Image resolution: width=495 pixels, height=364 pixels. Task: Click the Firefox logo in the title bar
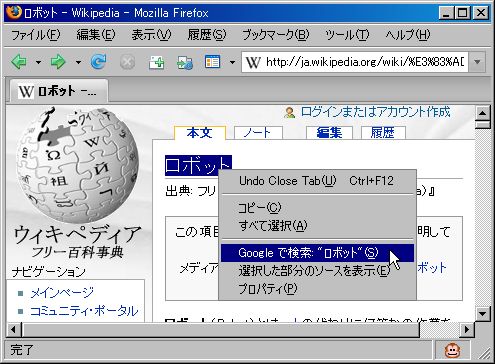click(x=14, y=12)
